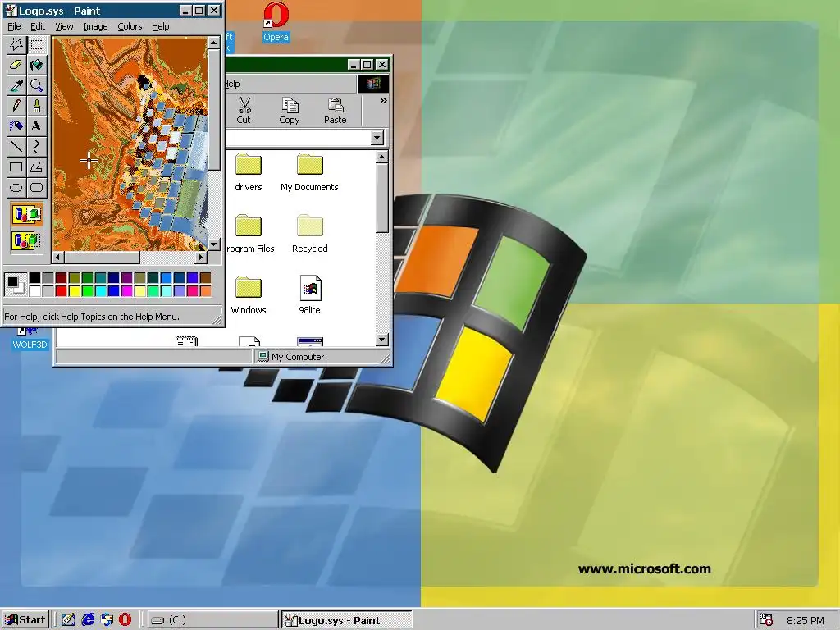Click Paint canvas horizontal scroll left arrow

pyautogui.click(x=58, y=257)
